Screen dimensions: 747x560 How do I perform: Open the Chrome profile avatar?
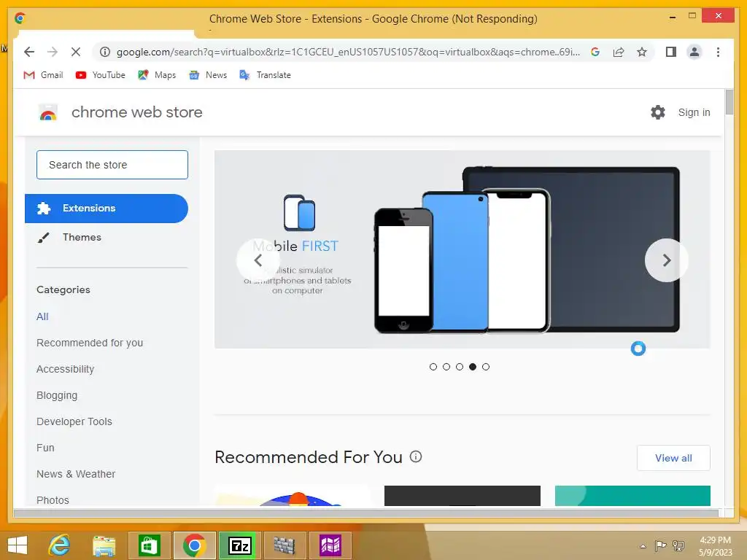(694, 52)
